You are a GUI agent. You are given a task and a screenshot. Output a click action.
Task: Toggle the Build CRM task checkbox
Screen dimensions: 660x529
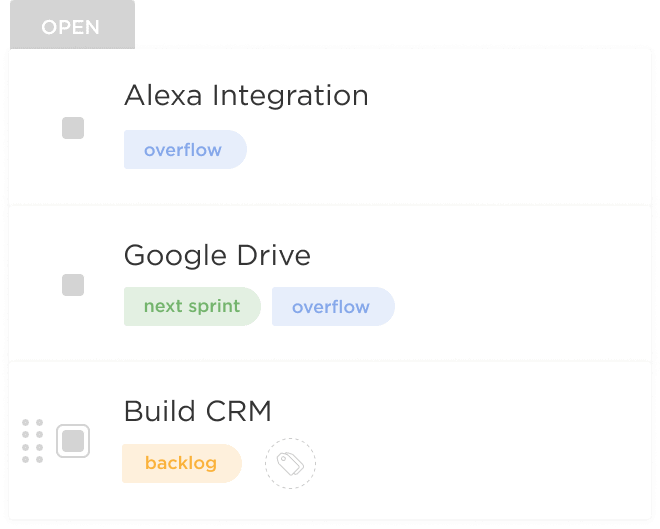click(73, 441)
